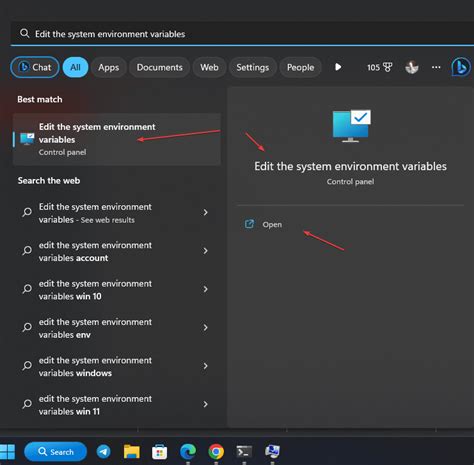This screenshot has height=465, width=474.
Task: Click search icon beside 'See web results'
Action: pos(27,212)
